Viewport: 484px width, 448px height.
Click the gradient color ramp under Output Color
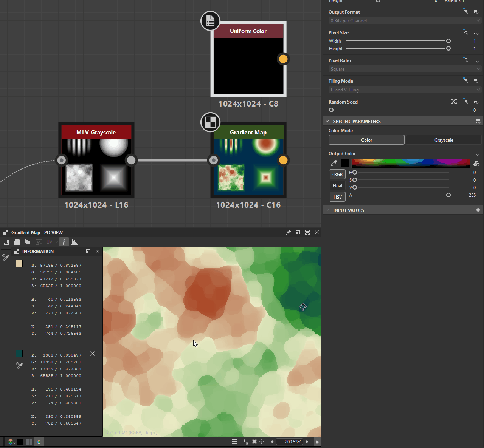click(x=411, y=163)
